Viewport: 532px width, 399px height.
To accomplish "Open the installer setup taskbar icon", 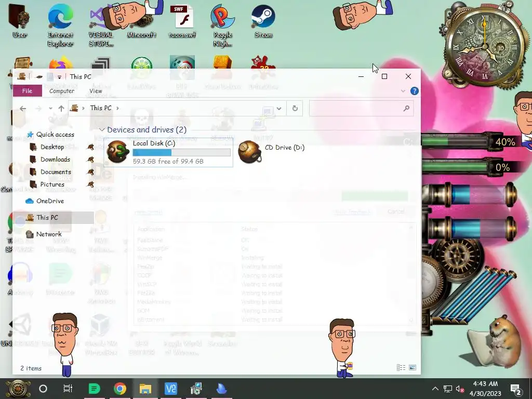I will click(196, 389).
